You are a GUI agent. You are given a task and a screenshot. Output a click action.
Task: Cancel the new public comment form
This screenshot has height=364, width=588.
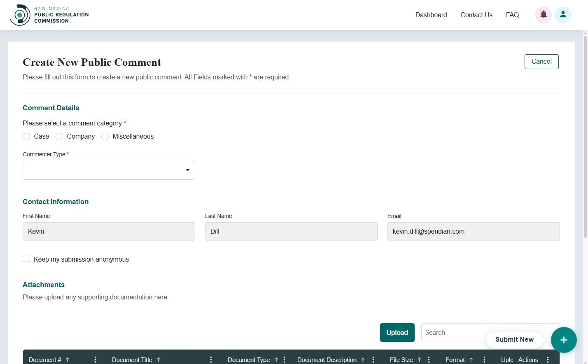541,61
